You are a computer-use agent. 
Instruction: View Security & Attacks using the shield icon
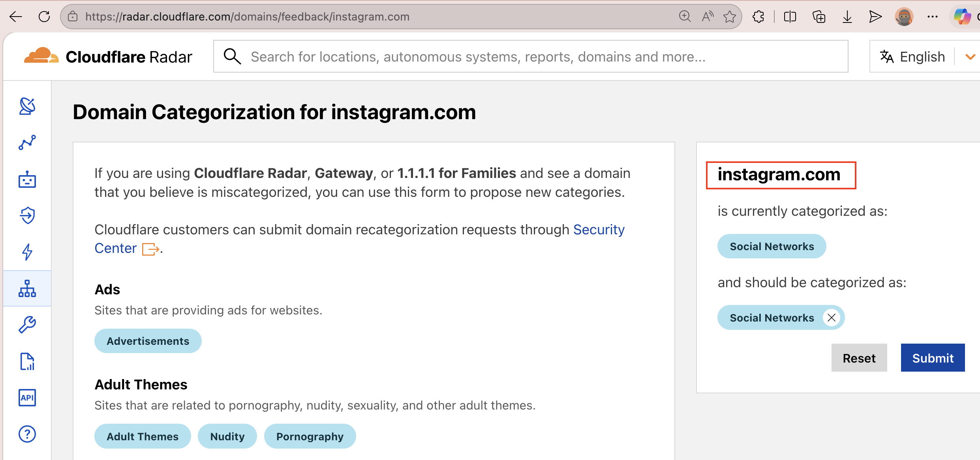point(26,215)
